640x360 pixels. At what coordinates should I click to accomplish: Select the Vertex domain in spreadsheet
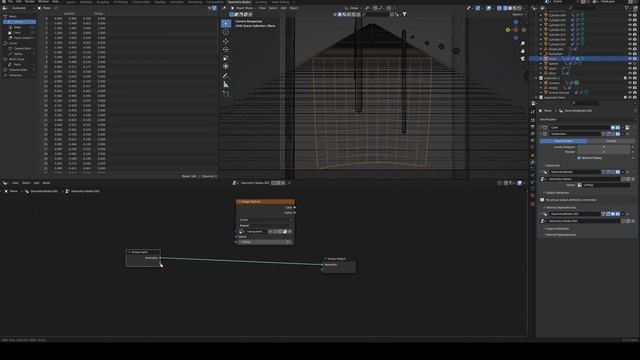pos(20,22)
